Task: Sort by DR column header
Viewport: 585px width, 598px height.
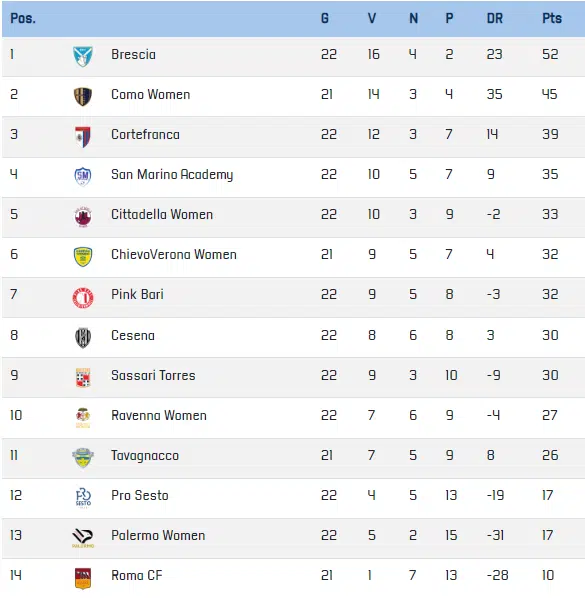Action: [495, 18]
